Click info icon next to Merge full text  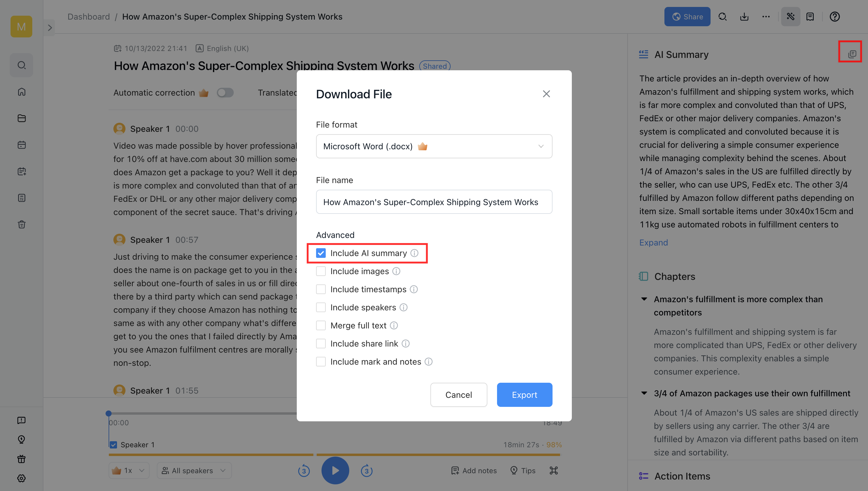(x=394, y=325)
